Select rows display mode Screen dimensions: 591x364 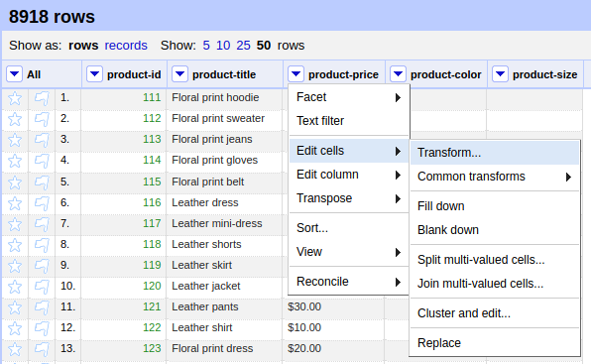[x=83, y=46]
